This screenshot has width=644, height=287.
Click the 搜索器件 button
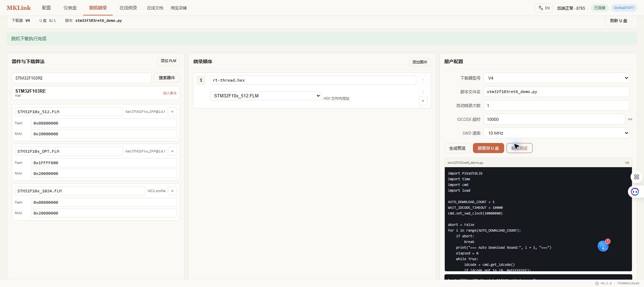167,78
